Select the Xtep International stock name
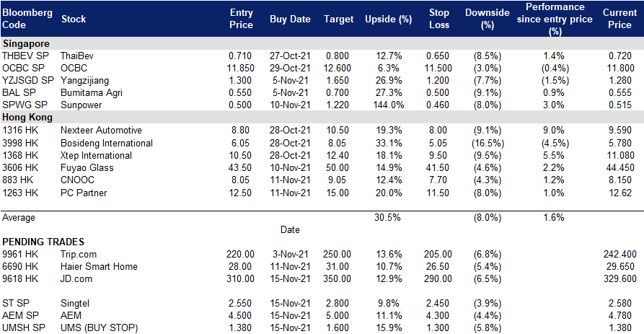644x334 pixels. (96, 155)
